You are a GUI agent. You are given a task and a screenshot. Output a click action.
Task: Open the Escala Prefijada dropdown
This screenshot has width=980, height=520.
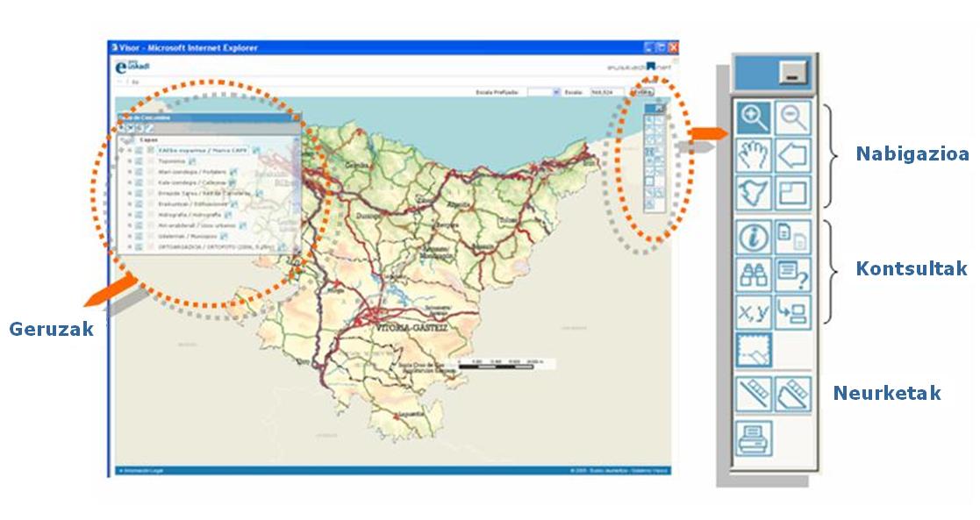tap(555, 91)
